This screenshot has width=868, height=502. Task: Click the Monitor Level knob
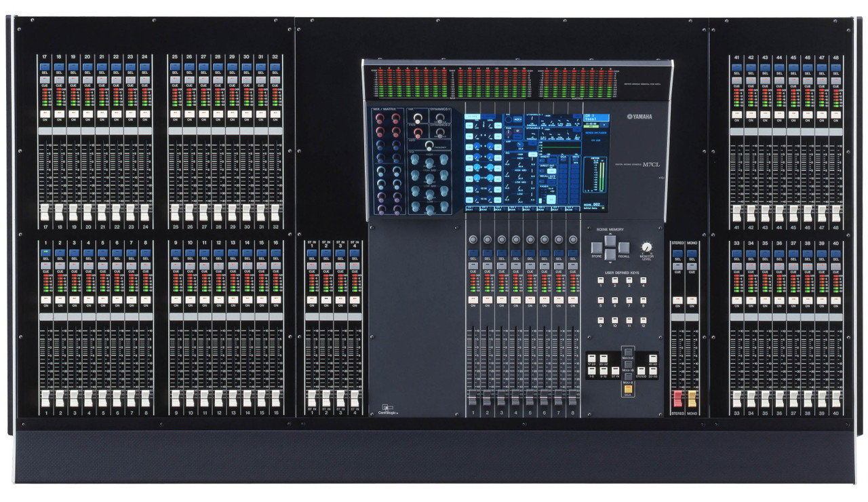(x=646, y=247)
